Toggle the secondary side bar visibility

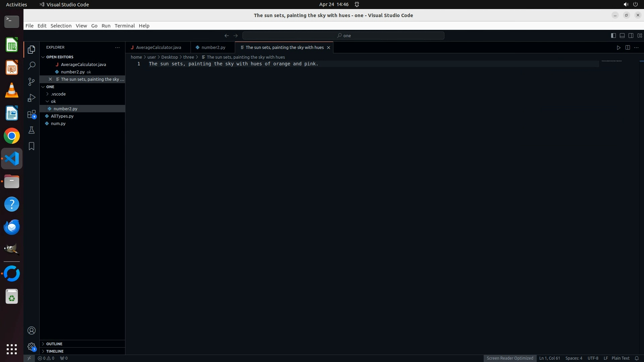click(631, 36)
